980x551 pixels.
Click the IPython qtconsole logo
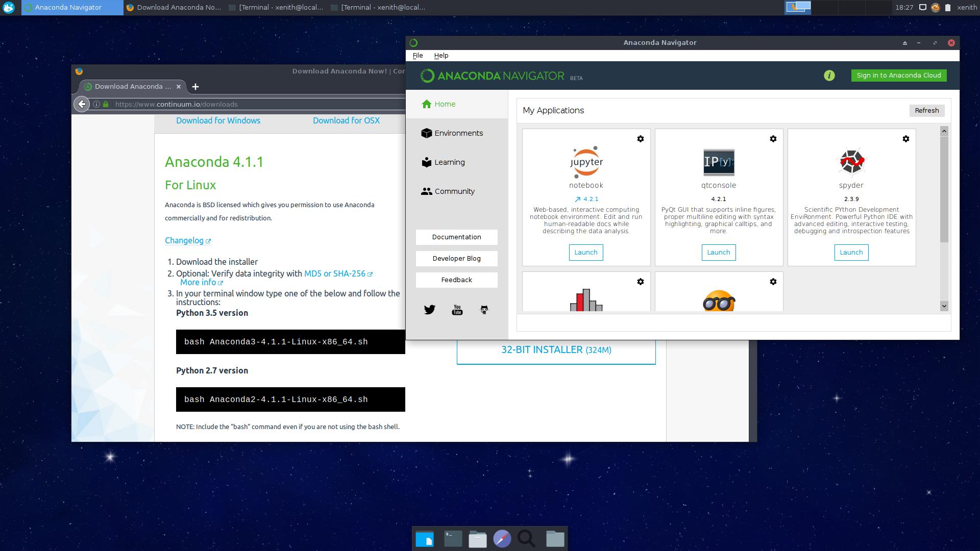tap(719, 162)
